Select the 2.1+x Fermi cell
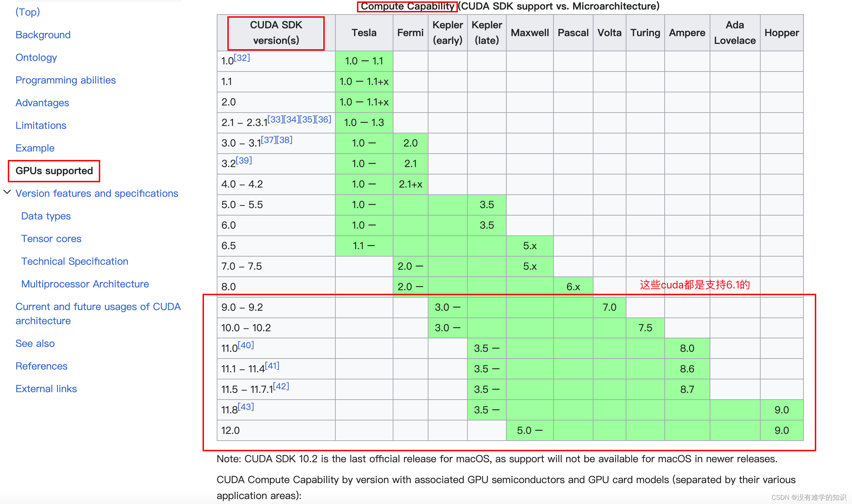Image resolution: width=852 pixels, height=504 pixels. tap(410, 184)
